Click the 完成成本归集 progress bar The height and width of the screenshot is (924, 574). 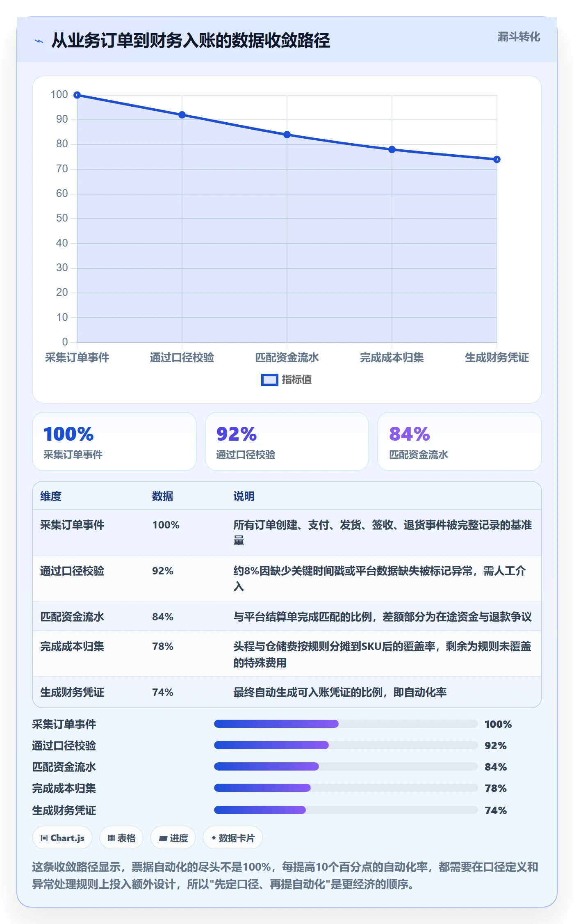pyautogui.click(x=346, y=788)
